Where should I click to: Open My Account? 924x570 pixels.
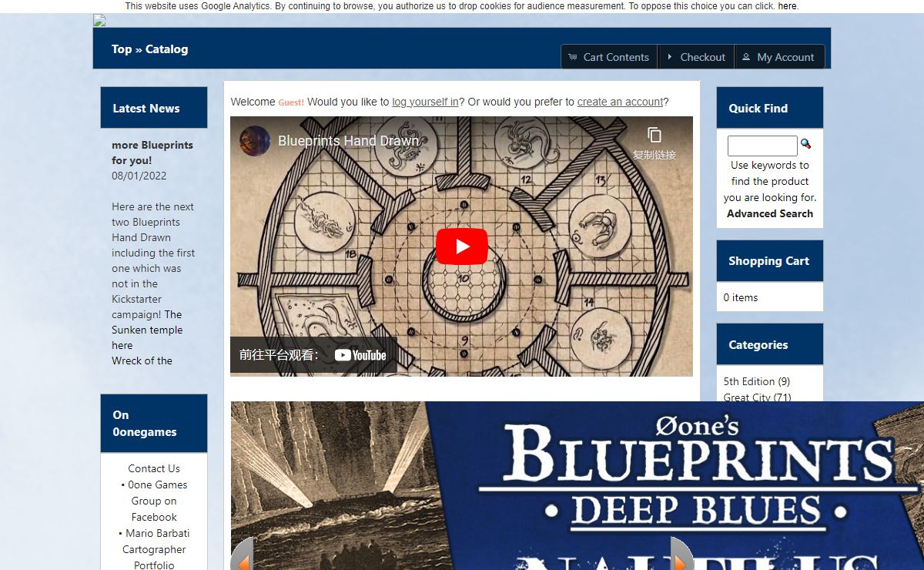(x=779, y=57)
